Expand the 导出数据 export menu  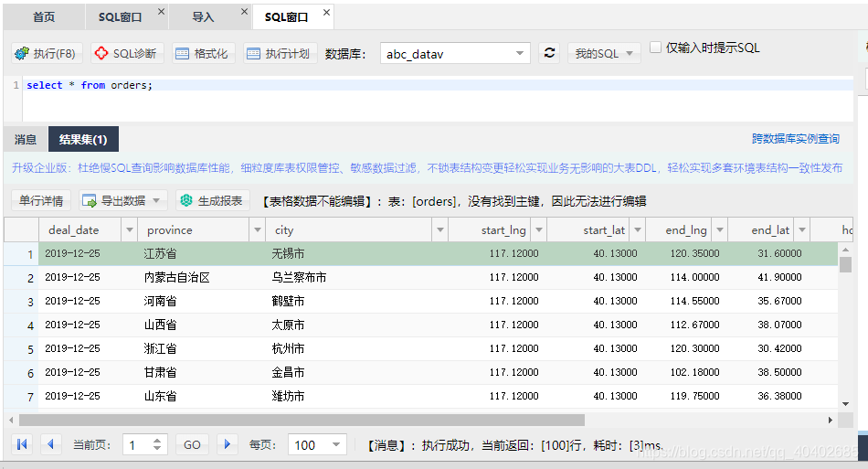[x=123, y=200]
